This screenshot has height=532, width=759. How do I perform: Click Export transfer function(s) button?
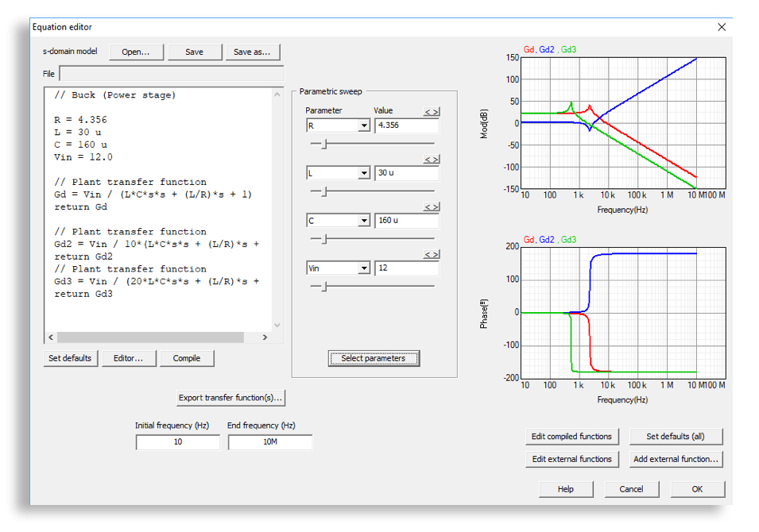click(230, 398)
